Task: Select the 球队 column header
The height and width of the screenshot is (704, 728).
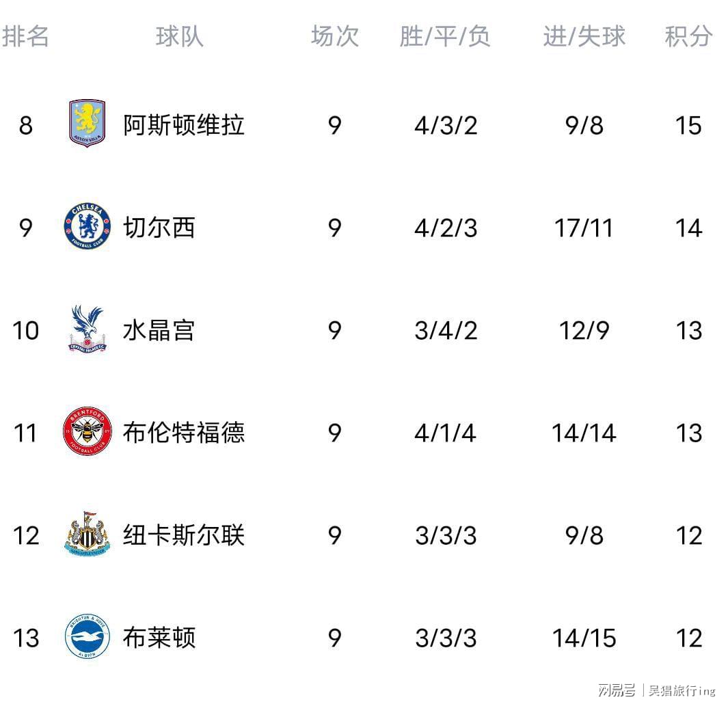Action: tap(180, 36)
